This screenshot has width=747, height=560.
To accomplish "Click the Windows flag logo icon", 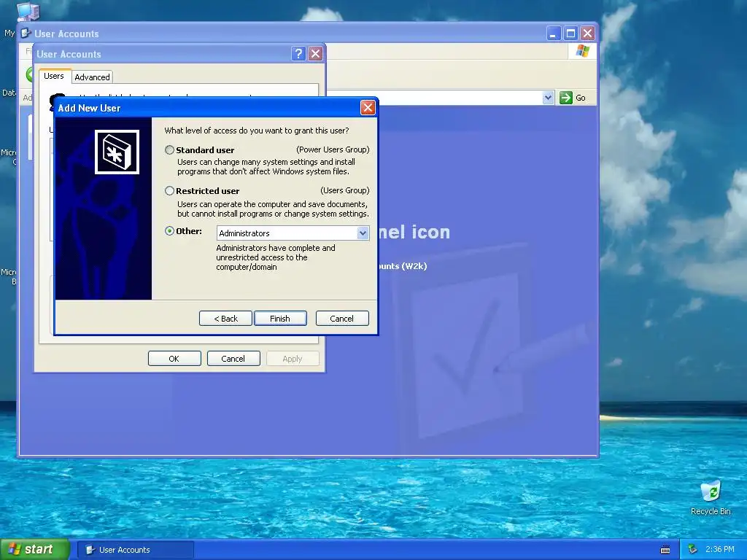I will pyautogui.click(x=582, y=51).
